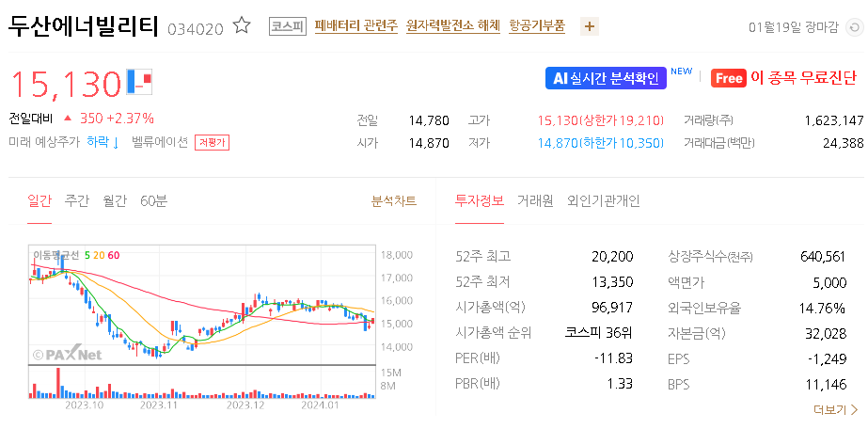
Task: Expand investment info with 더보기 link
Action: click(836, 409)
